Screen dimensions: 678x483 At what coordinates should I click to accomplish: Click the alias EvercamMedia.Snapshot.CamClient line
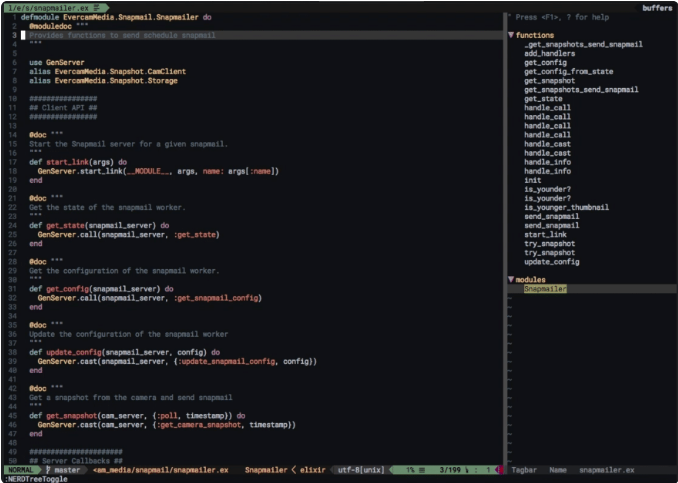[108, 71]
